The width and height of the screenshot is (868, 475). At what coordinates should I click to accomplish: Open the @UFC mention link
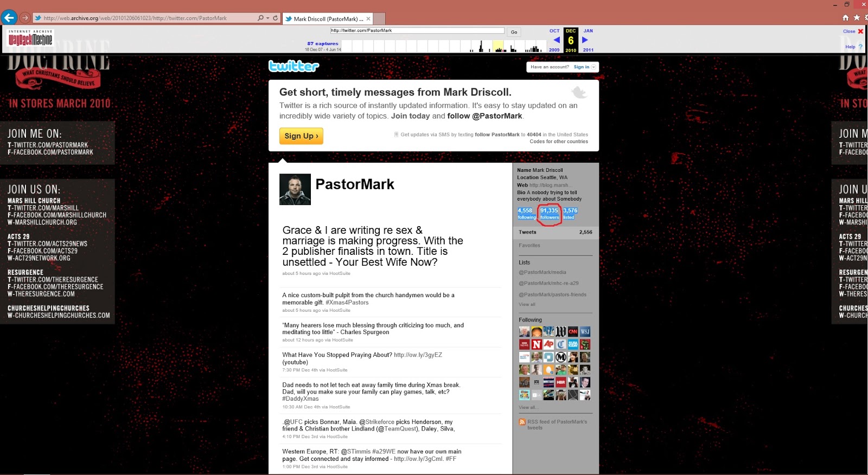(x=292, y=422)
